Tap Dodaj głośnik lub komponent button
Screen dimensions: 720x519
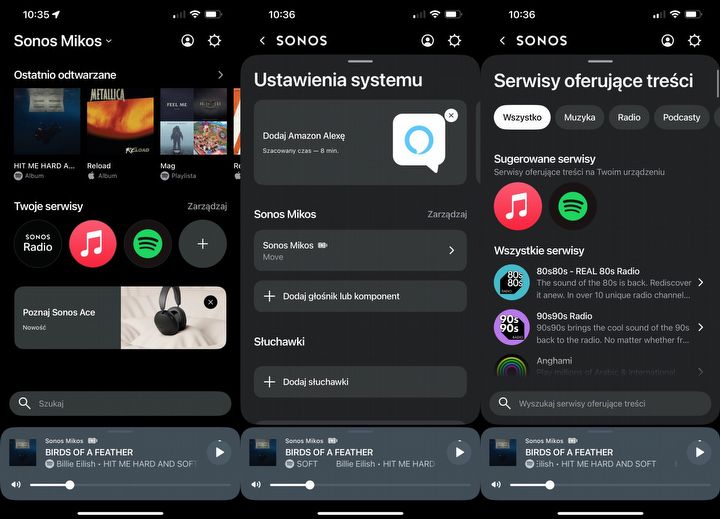pyautogui.click(x=360, y=296)
